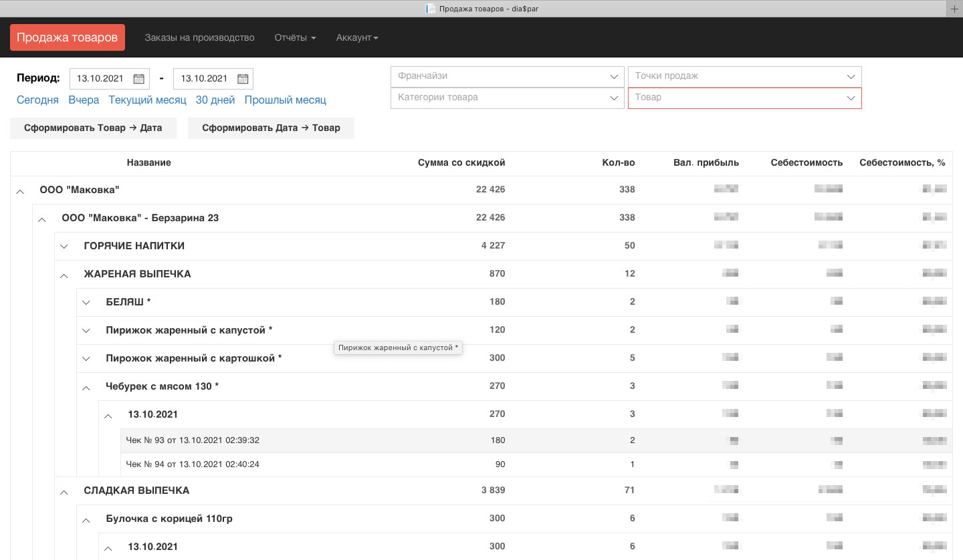Image resolution: width=963 pixels, height=560 pixels.
Task: Open the Точки продаж dropdown
Action: [744, 76]
